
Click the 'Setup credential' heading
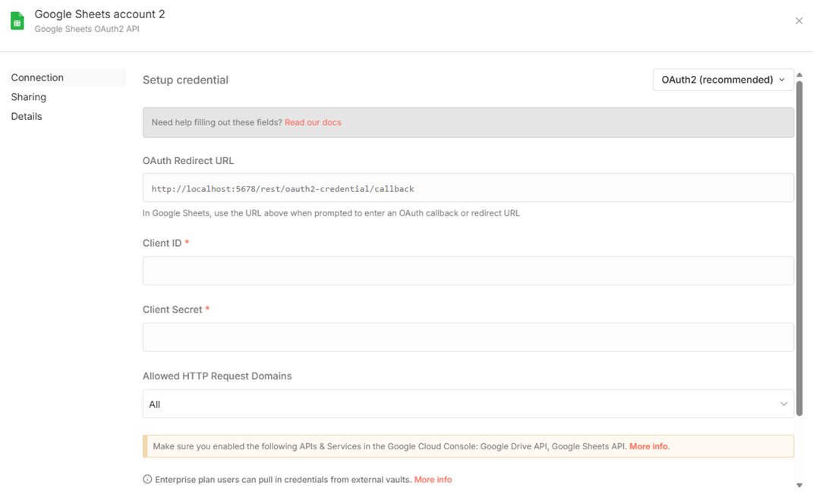[185, 80]
